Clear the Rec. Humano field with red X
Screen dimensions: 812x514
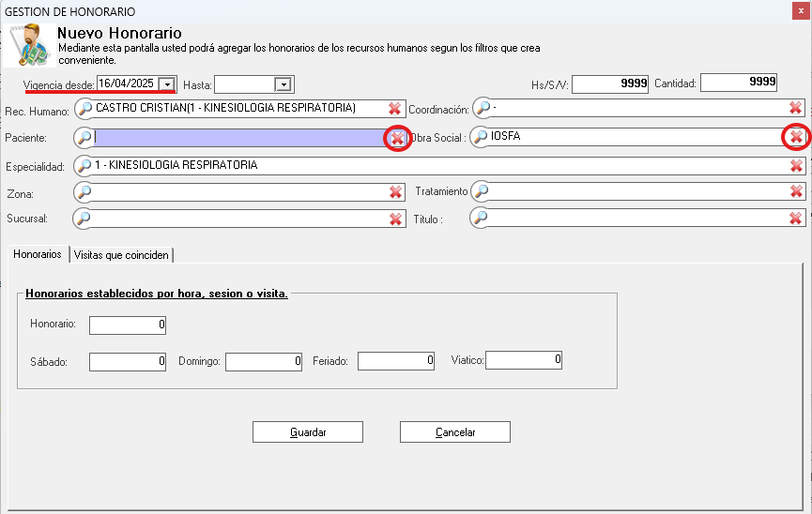point(396,109)
